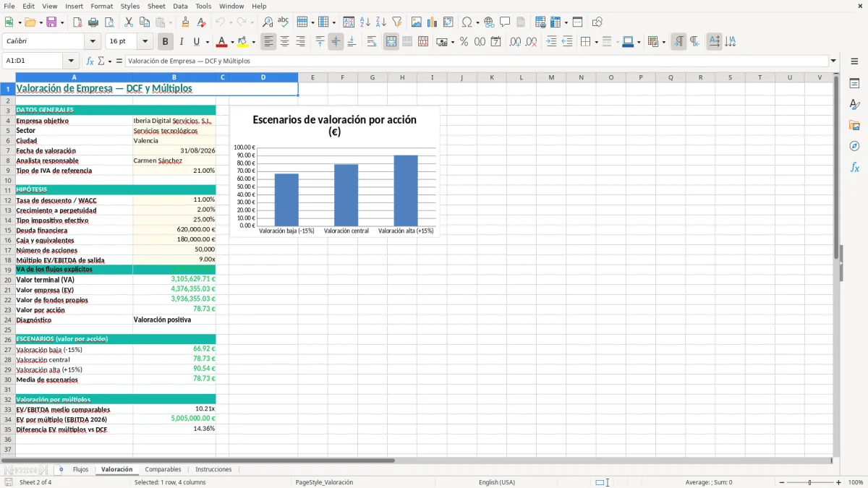Format as percent
The width and height of the screenshot is (868, 488).
pyautogui.click(x=464, y=42)
